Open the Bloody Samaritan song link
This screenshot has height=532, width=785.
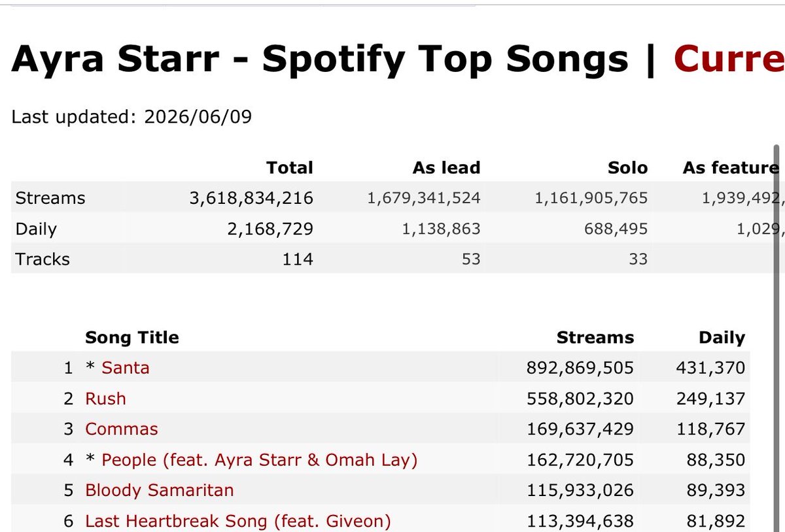(160, 490)
